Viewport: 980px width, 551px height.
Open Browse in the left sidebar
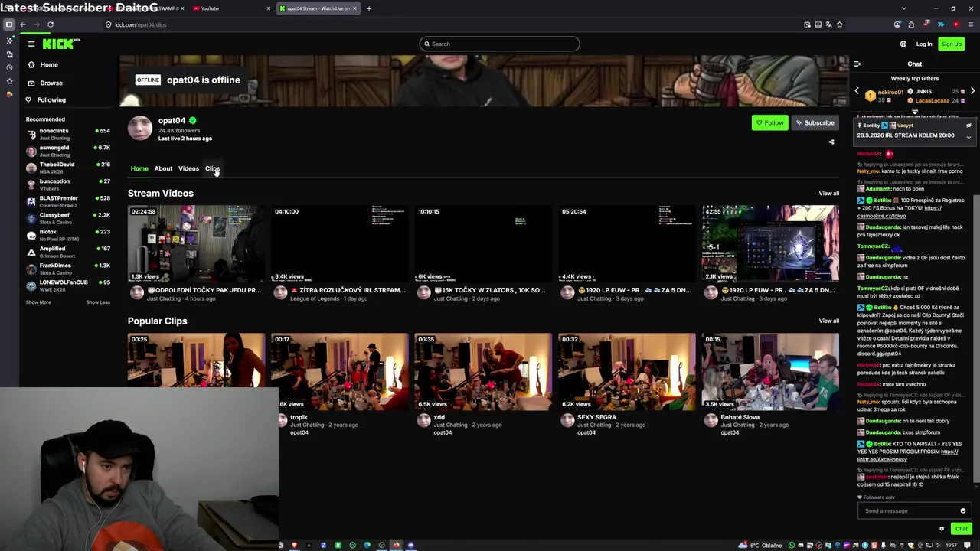pos(51,83)
